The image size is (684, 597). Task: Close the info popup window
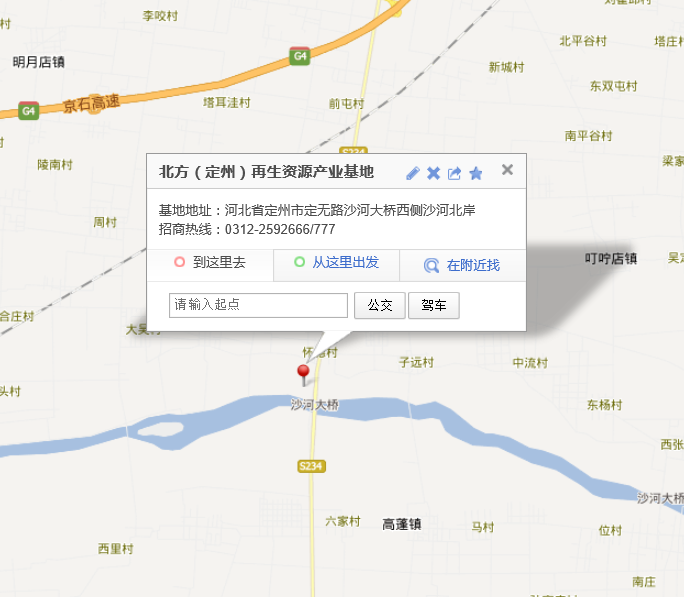(507, 170)
